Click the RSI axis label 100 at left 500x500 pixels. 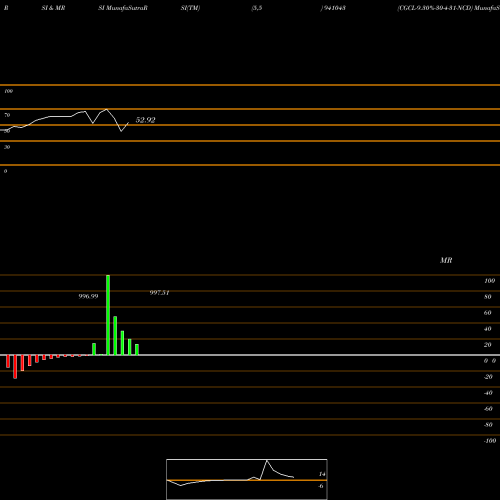(8, 91)
